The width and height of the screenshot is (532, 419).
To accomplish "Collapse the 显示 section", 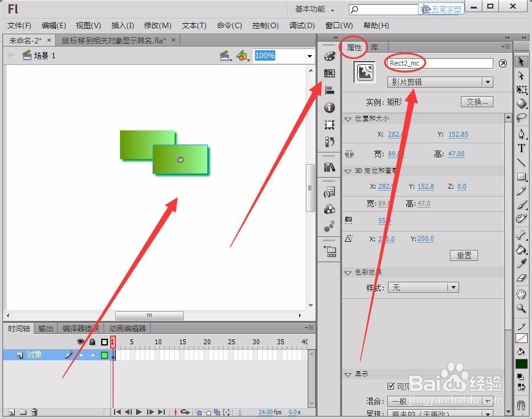I will (348, 375).
